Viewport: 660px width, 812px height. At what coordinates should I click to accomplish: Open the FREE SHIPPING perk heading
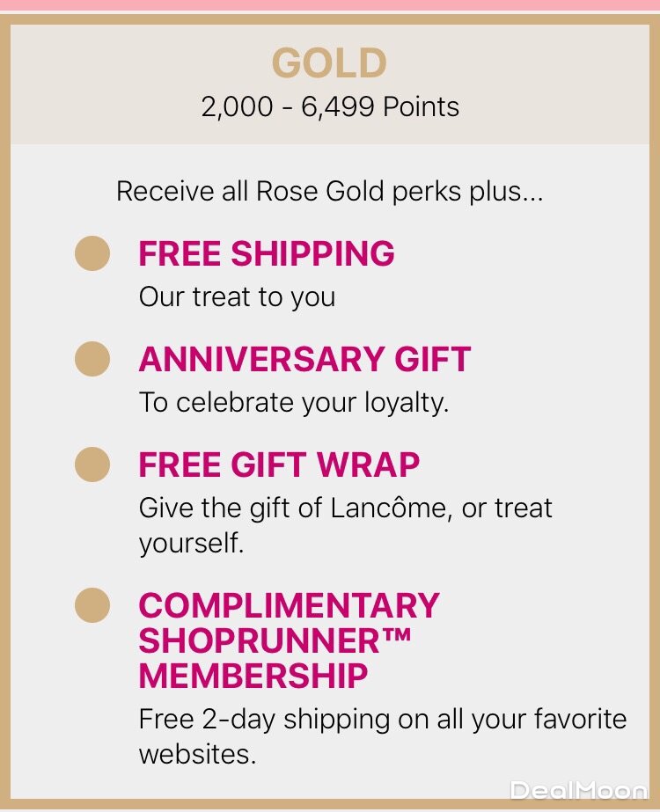tap(267, 253)
